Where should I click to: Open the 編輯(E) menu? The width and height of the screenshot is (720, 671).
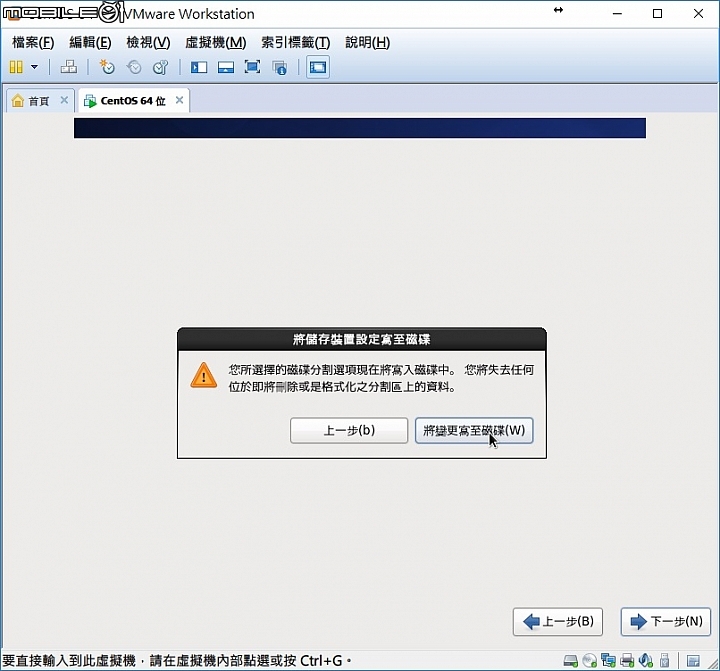tap(90, 42)
